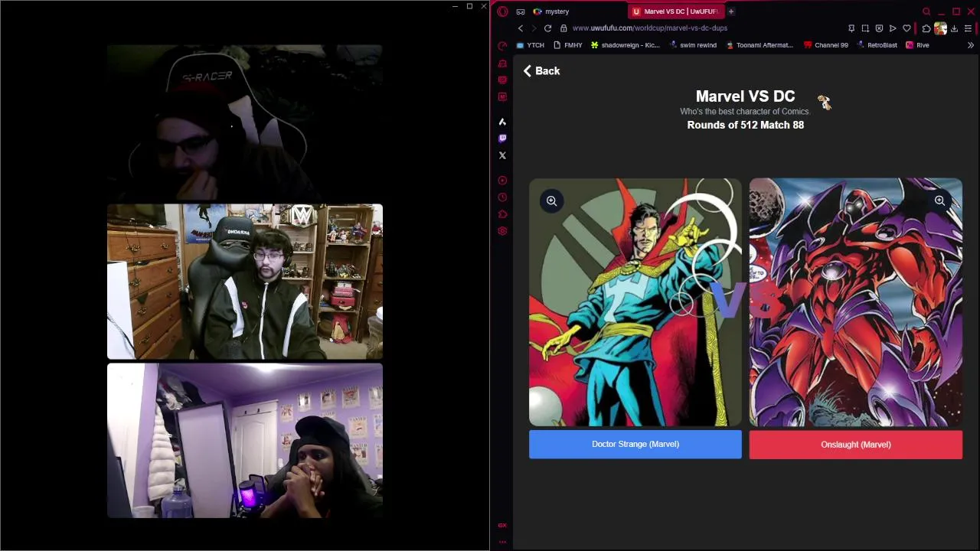980x551 pixels.
Task: Select the 'Who's the best character of Comics.' subtitle
Action: click(745, 112)
